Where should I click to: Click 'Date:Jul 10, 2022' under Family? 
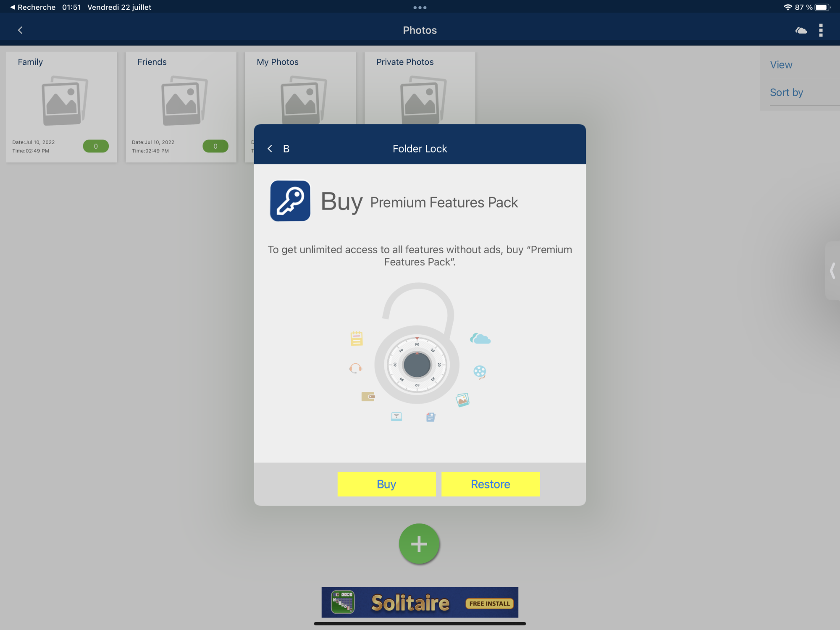click(34, 142)
